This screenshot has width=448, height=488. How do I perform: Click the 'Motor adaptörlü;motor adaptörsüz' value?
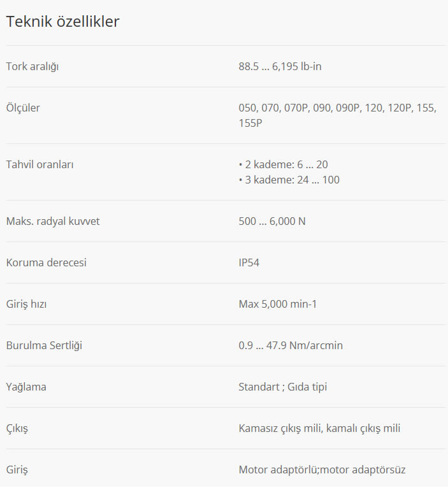322,470
